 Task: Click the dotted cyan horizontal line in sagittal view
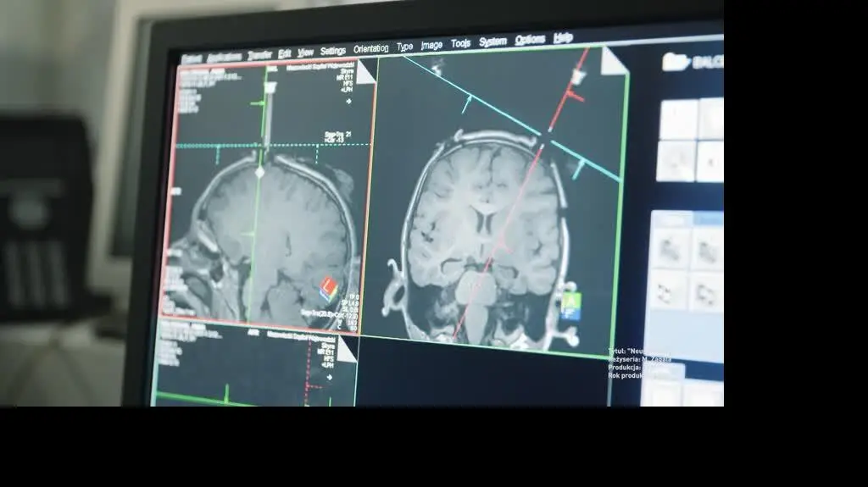[274, 145]
